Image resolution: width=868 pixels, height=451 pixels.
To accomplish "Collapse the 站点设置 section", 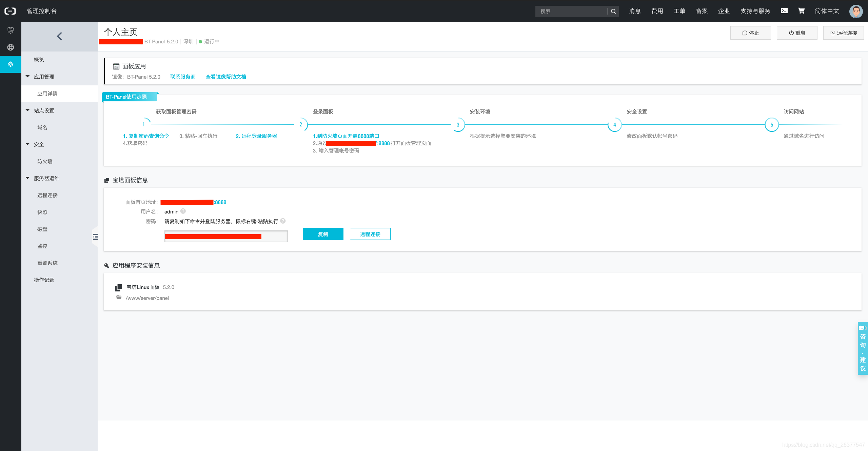I will (28, 110).
